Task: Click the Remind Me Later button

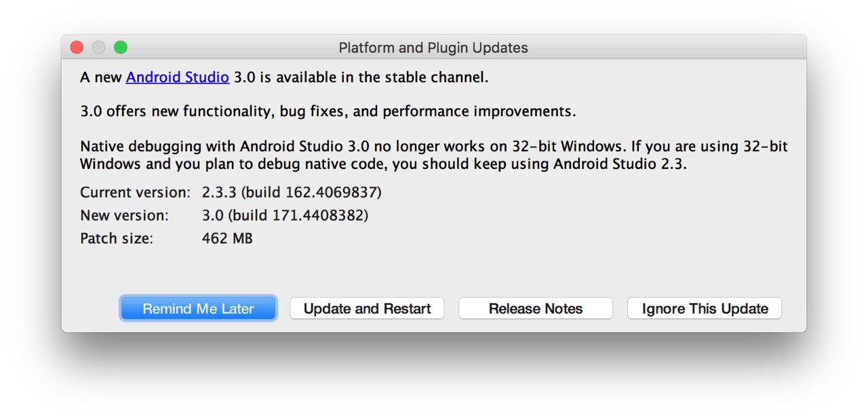Action: click(x=198, y=309)
